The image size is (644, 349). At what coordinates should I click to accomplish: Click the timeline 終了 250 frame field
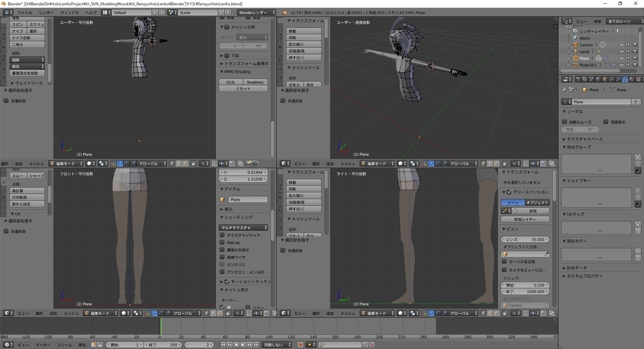tap(164, 345)
